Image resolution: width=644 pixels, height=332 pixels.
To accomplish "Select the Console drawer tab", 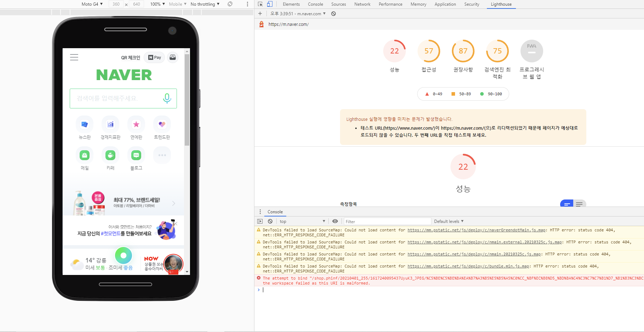I will (275, 212).
